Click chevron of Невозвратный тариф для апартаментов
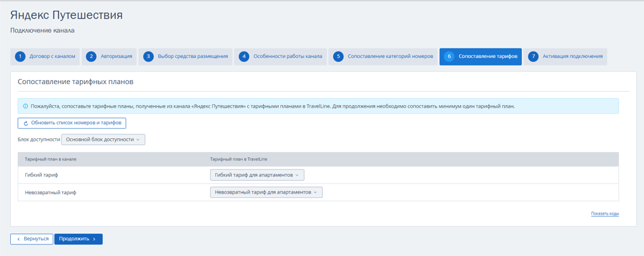644x256 pixels. point(315,192)
